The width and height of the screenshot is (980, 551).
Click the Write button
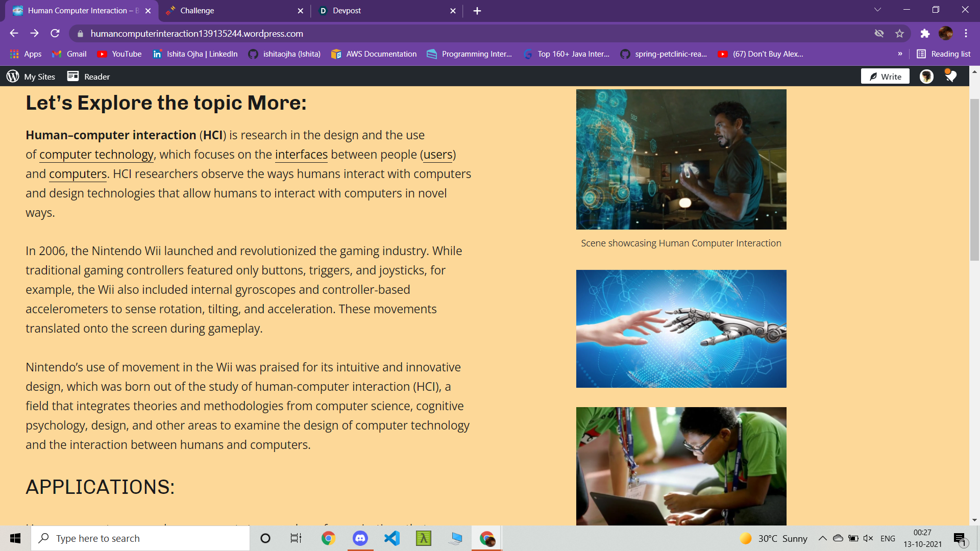[x=885, y=76]
